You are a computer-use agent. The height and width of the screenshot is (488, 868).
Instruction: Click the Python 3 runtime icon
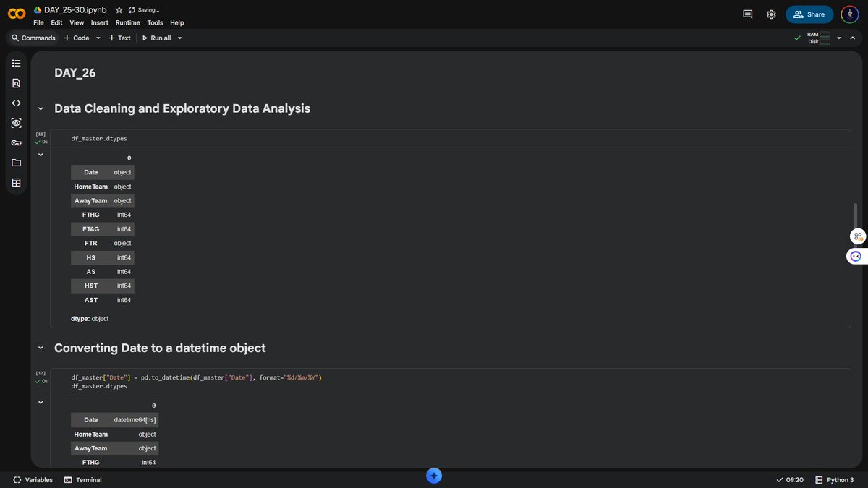point(819,479)
